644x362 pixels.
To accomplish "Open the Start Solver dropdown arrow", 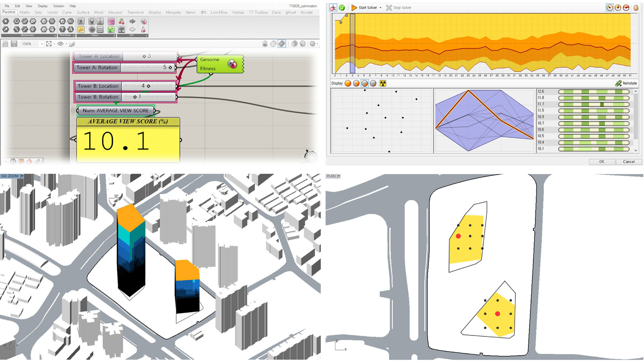I will tap(381, 8).
